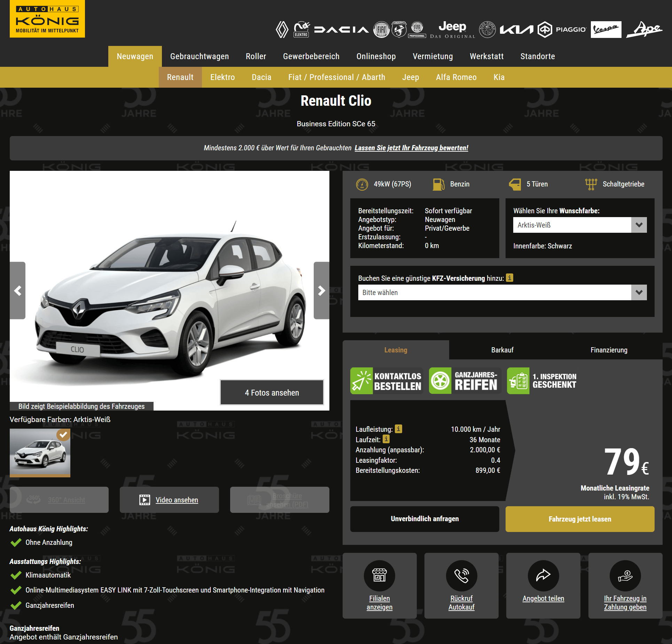Screen dimensions: 672x644
Task: Click the Kontaktlos bestellen badge
Action: [386, 381]
